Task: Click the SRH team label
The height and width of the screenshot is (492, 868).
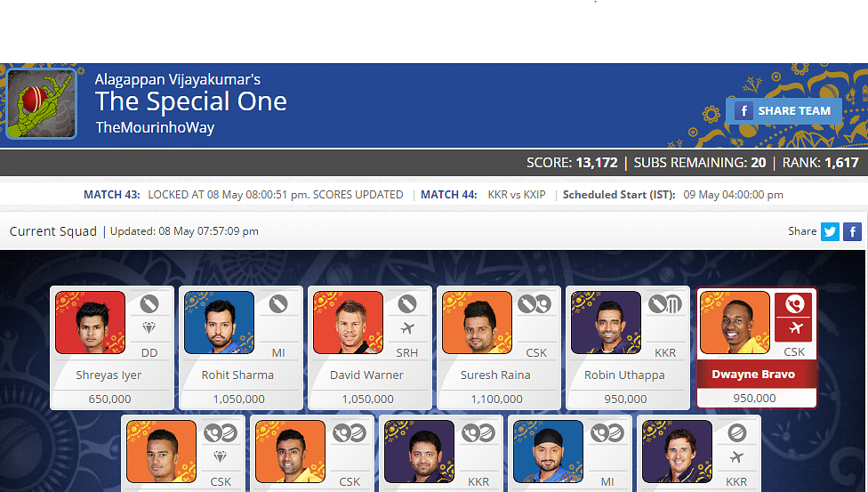Action: coord(407,353)
